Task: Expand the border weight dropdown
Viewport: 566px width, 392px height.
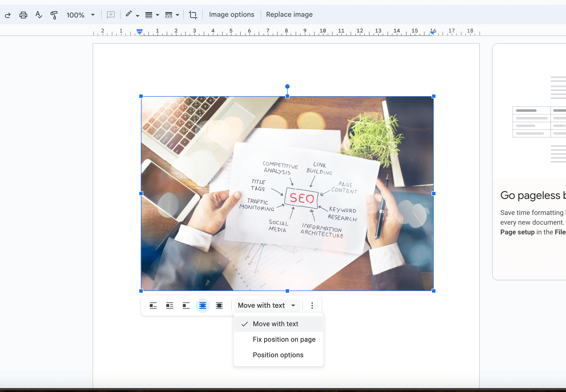Action: click(152, 15)
